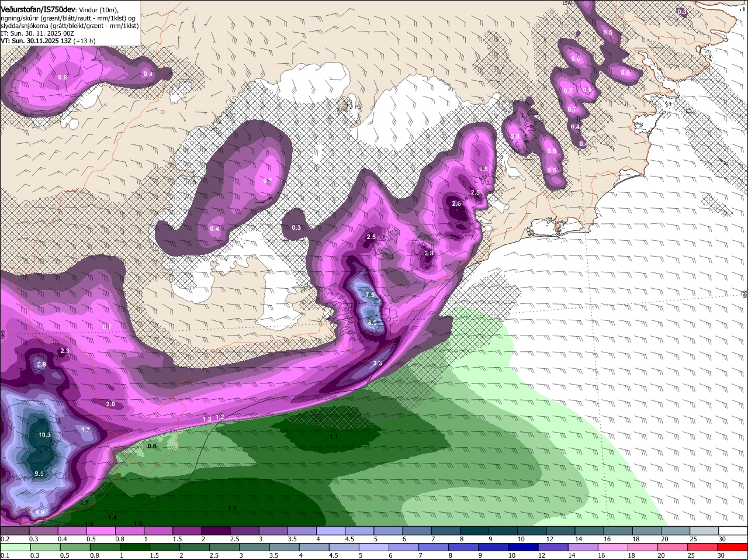The height and width of the screenshot is (560, 748).
Task: Pick the lower legend swatch between 3 and 3.5
Action: (254, 547)
